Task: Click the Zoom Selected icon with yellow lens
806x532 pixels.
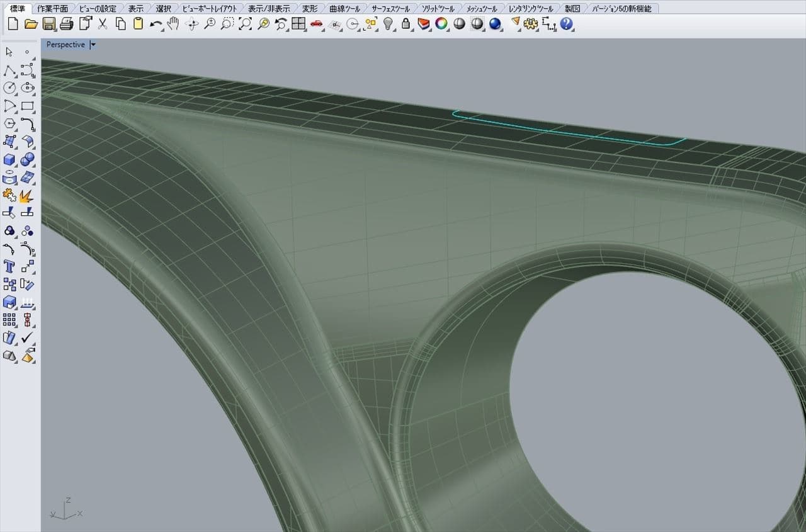Action: pyautogui.click(x=263, y=24)
